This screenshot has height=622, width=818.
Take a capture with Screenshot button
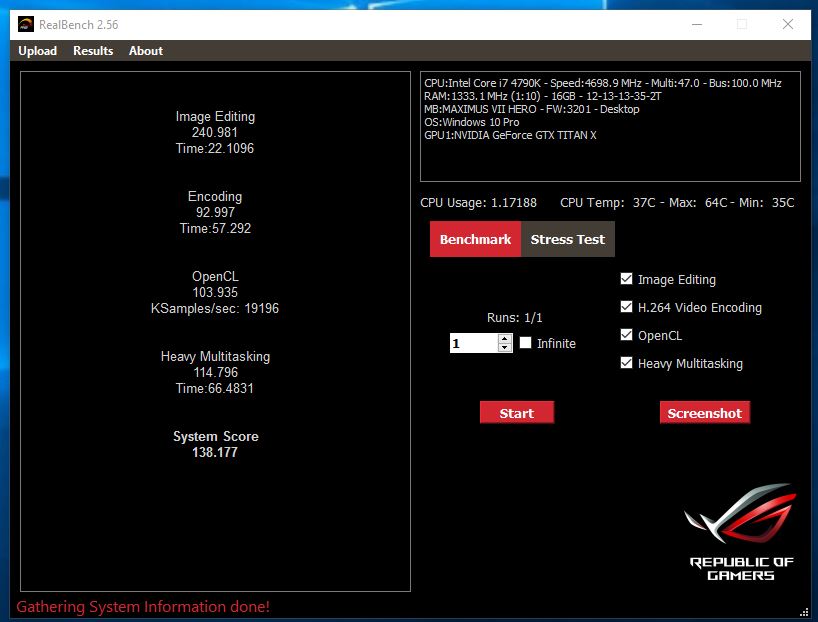704,413
